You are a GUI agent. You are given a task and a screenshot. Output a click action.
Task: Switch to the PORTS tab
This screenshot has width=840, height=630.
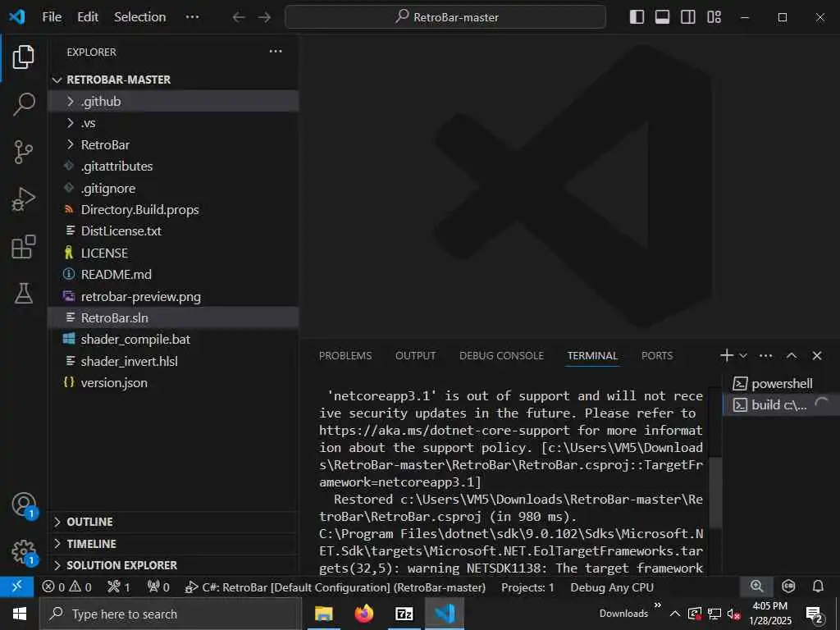[657, 356]
